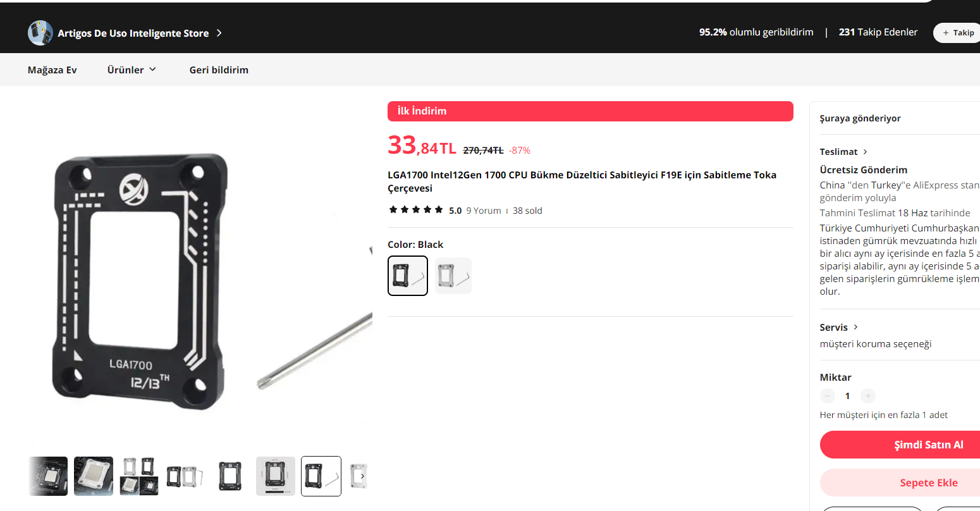Expand the Teslimat delivery details
Viewport: 980px width, 511px height.
844,152
